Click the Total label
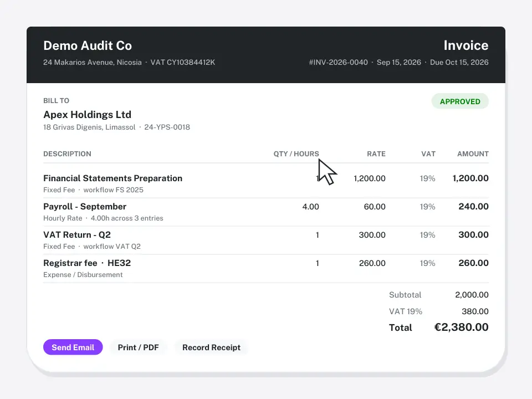Screen dimensions: 532x399 (400, 328)
